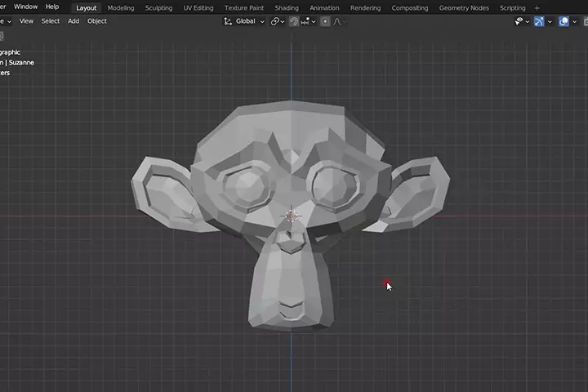588x392 pixels.
Task: Open the Global transform orientation dropdown
Action: click(250, 21)
